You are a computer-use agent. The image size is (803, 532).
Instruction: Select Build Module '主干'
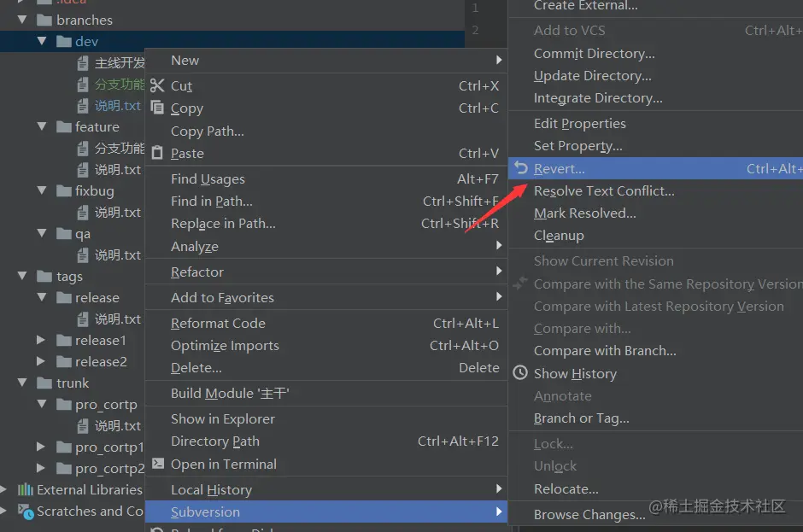[x=326, y=394]
